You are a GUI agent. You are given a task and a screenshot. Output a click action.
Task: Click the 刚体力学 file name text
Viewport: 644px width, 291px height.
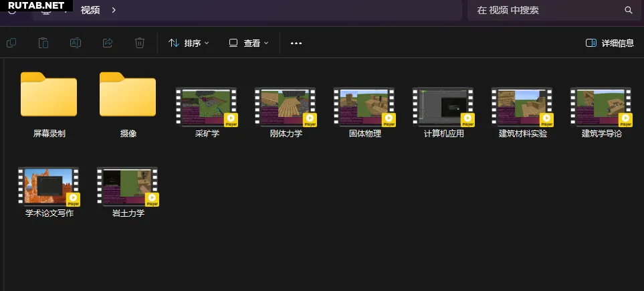(286, 134)
